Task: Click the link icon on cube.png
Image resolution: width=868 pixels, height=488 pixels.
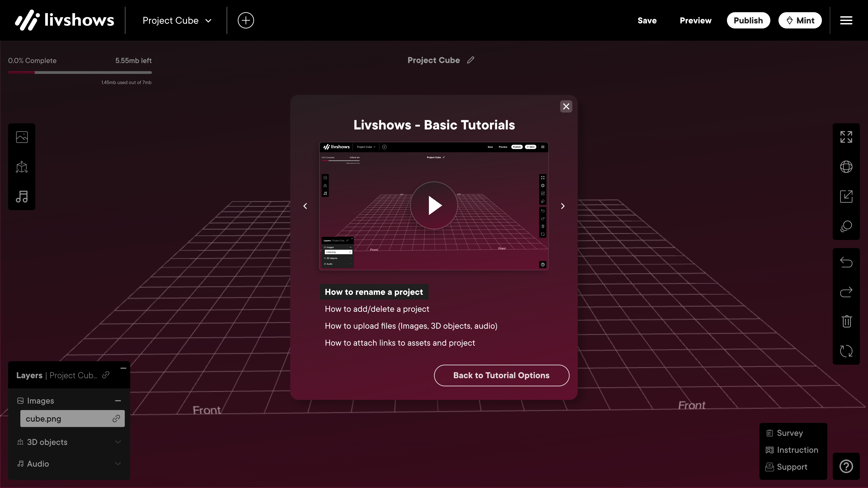Action: coord(116,419)
